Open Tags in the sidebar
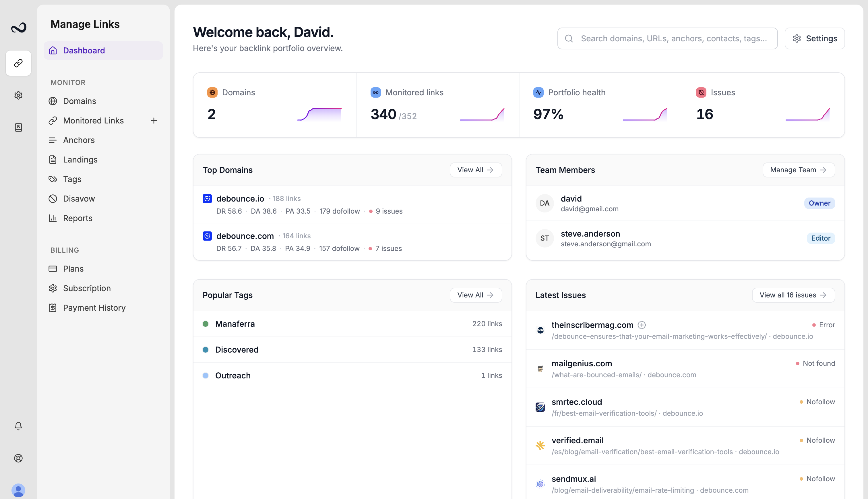868x499 pixels. click(x=103, y=179)
